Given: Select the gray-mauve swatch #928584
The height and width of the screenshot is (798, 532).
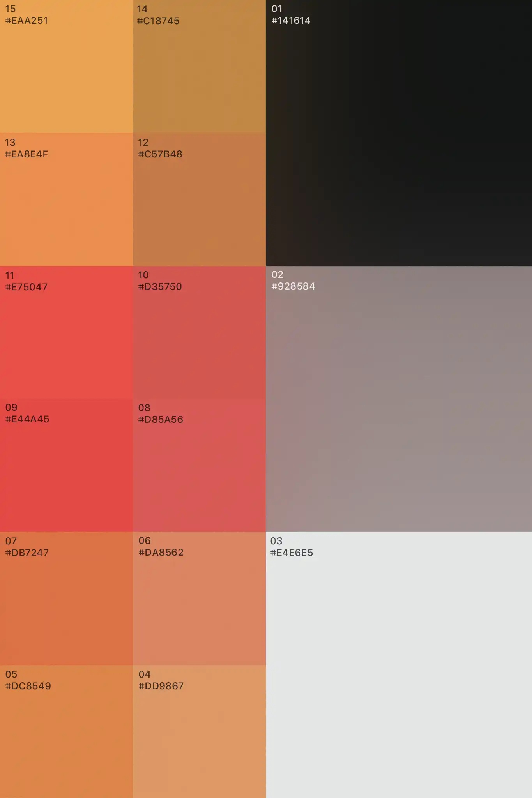Looking at the screenshot, I should tap(399, 399).
